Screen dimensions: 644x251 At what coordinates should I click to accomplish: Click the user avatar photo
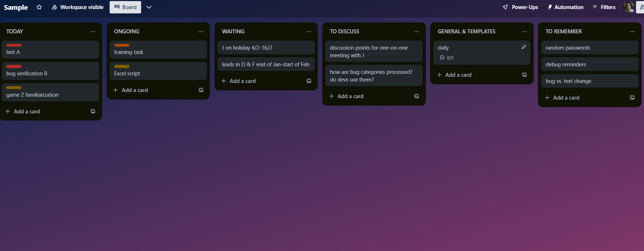628,7
